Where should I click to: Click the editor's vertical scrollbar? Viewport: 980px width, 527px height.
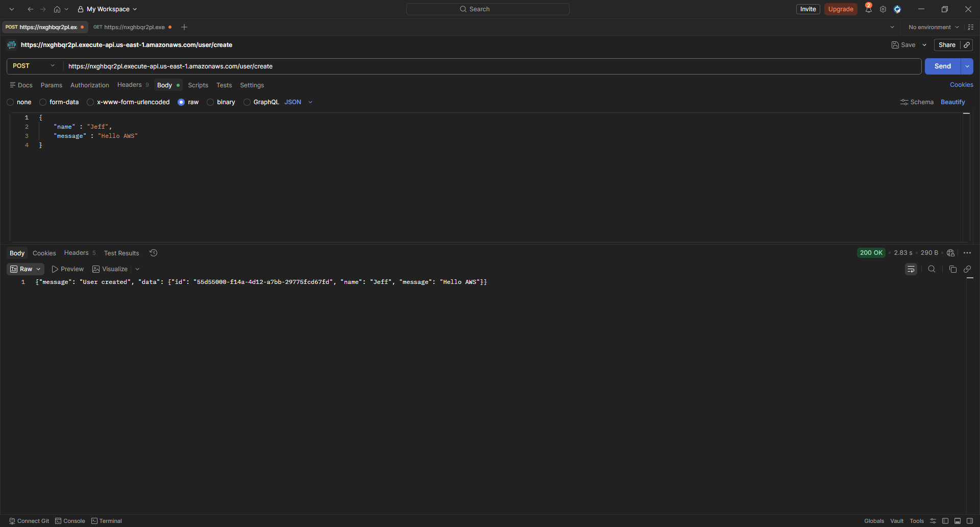[966, 177]
